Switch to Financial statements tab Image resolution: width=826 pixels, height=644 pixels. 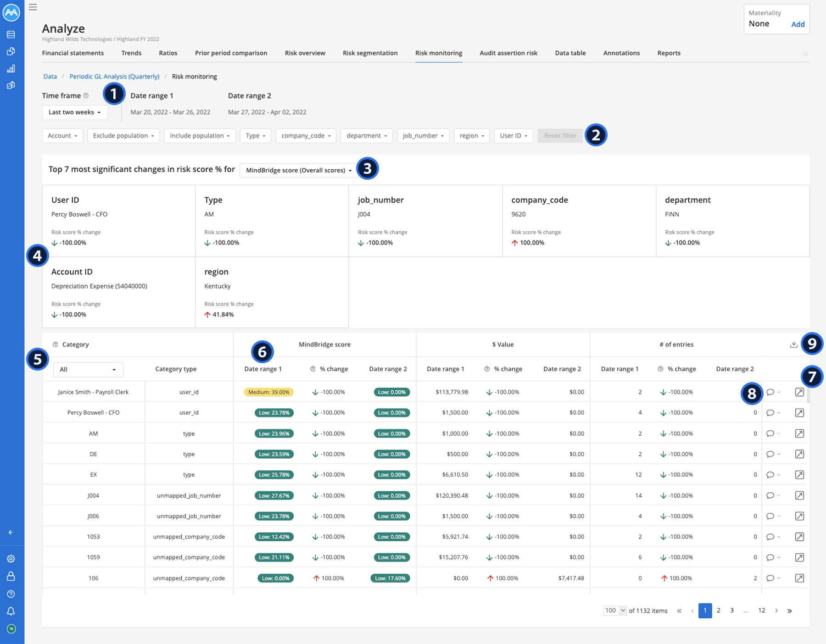pyautogui.click(x=73, y=53)
